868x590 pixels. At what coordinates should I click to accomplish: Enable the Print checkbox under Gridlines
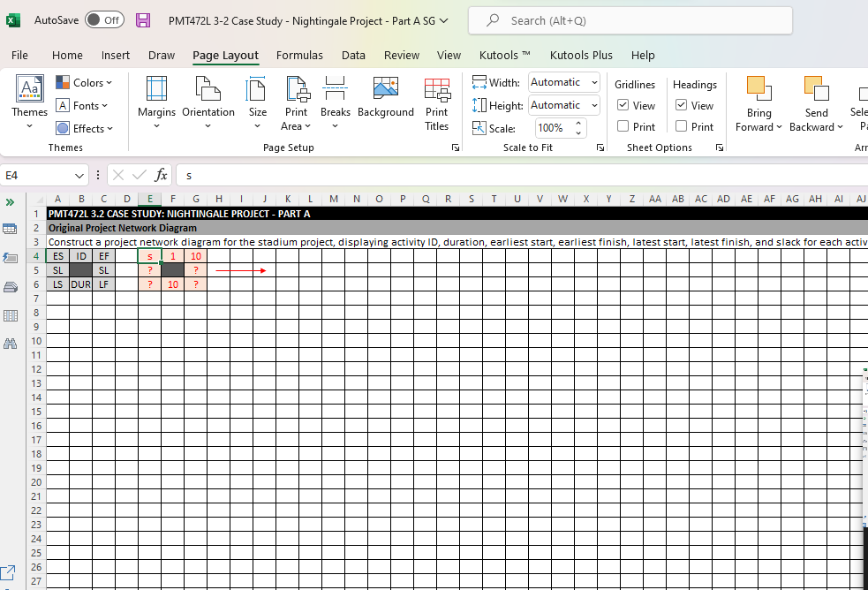coord(623,125)
